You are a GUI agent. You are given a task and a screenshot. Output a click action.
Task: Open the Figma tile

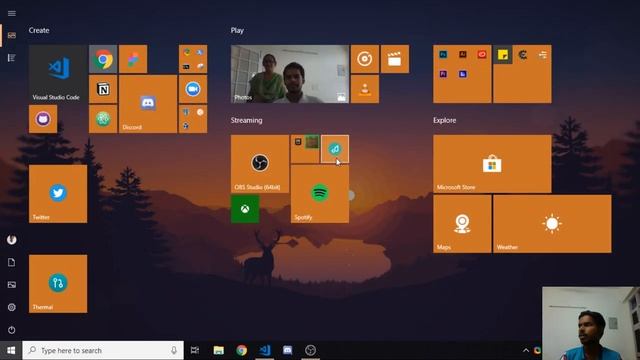(x=133, y=59)
